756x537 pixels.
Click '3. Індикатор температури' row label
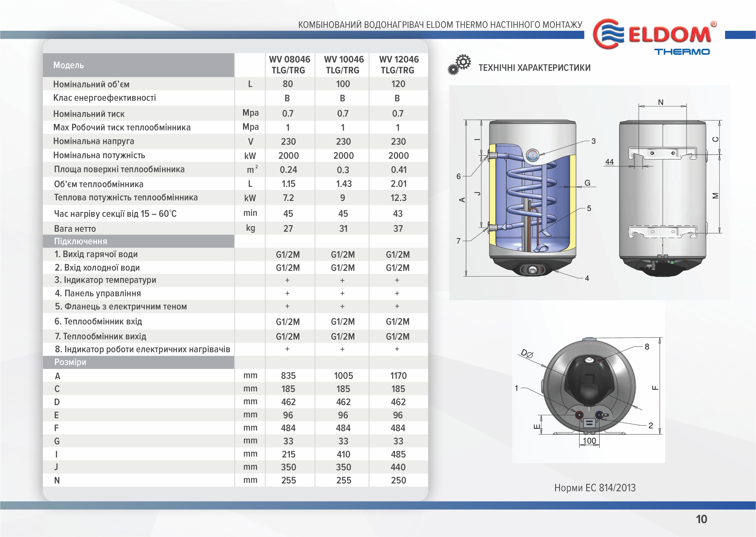pos(106,280)
